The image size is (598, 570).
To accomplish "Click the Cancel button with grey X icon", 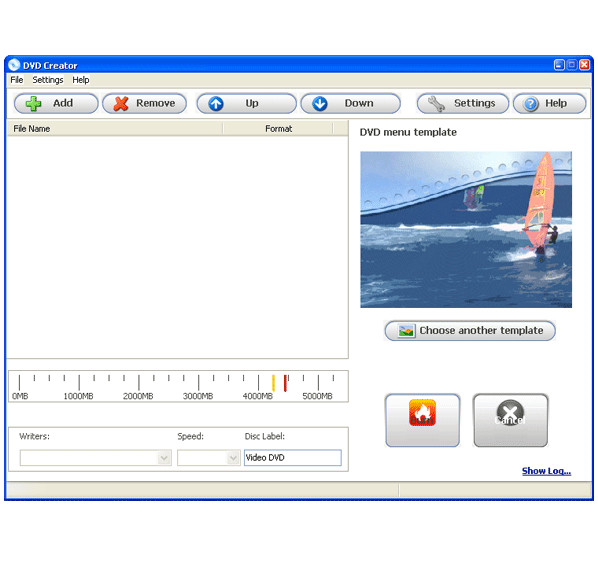I will pos(510,420).
